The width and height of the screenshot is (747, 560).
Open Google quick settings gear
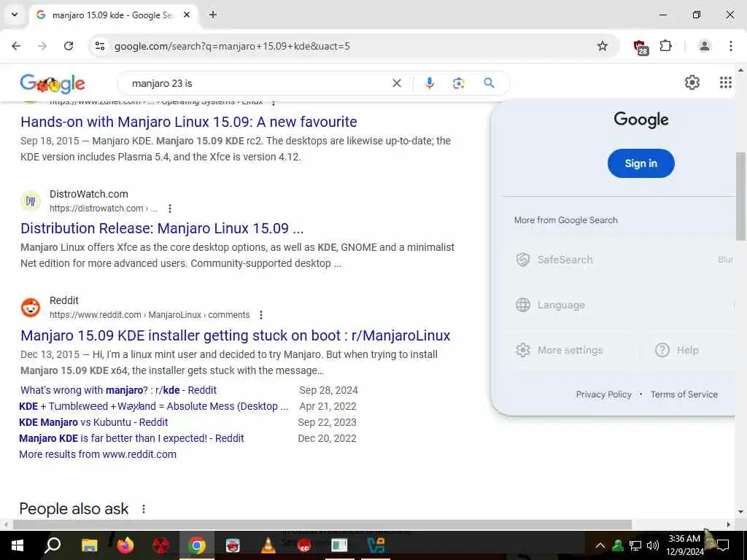point(692,82)
